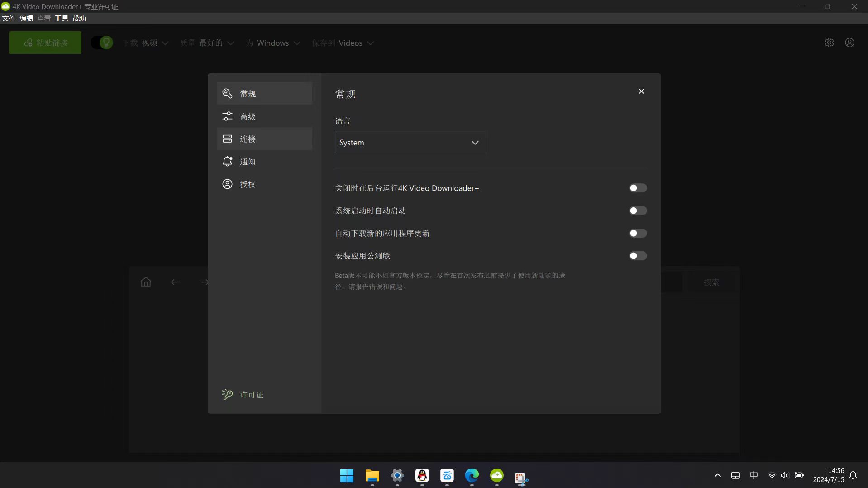
Task: Open the account profile icon at top right
Action: pyautogui.click(x=849, y=43)
